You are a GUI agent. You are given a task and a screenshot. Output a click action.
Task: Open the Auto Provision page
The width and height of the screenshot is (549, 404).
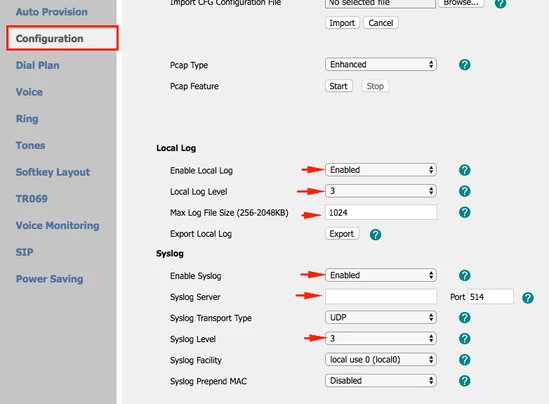[x=51, y=12]
